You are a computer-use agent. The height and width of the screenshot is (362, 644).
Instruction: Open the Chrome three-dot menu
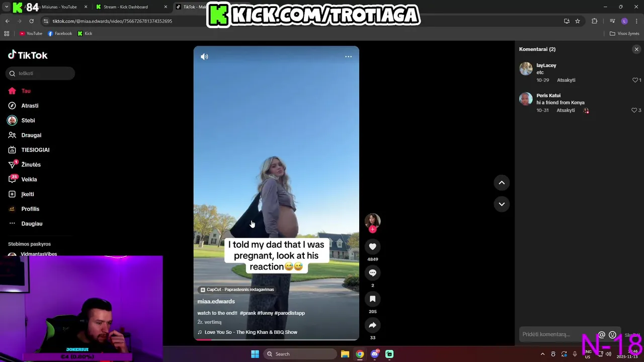click(636, 21)
